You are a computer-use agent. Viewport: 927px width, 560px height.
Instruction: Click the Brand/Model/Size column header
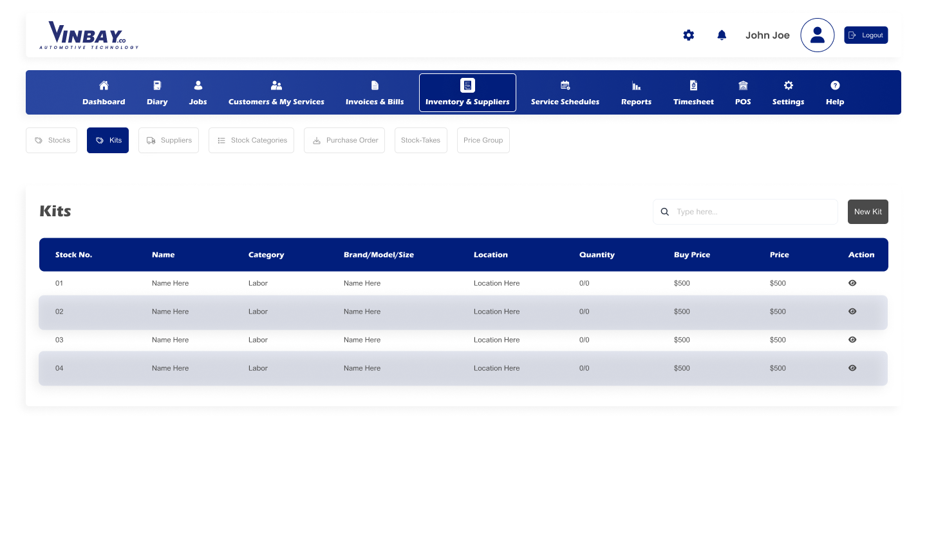(x=379, y=255)
